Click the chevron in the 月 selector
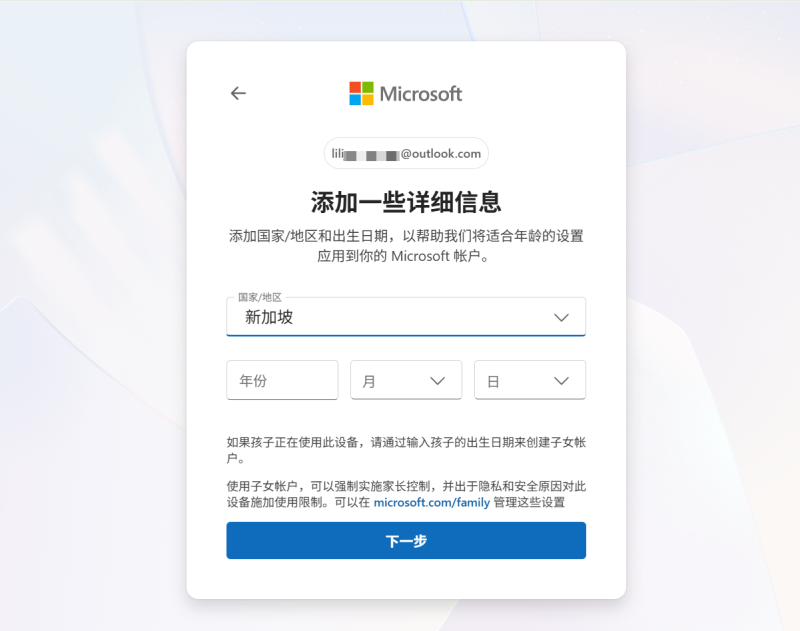 click(x=437, y=381)
